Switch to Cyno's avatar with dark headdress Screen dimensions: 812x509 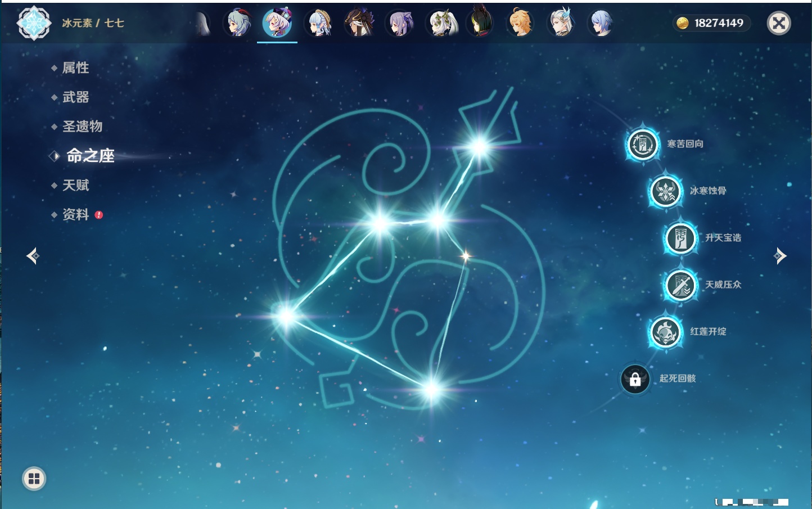[359, 23]
